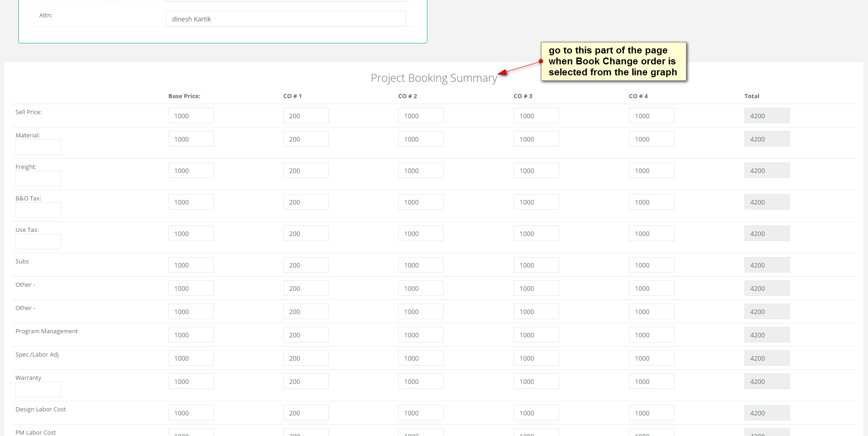Image resolution: width=868 pixels, height=436 pixels.
Task: Click the small input under B&O Tax label
Action: pos(38,210)
